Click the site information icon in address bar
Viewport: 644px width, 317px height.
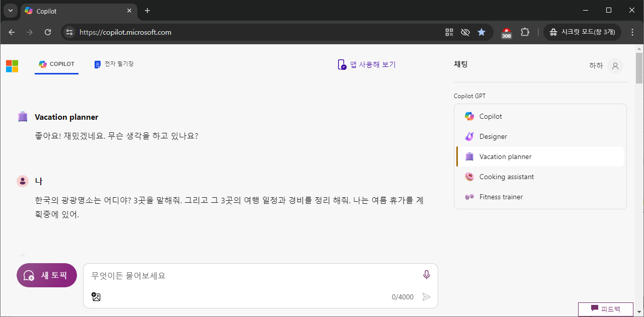(69, 32)
